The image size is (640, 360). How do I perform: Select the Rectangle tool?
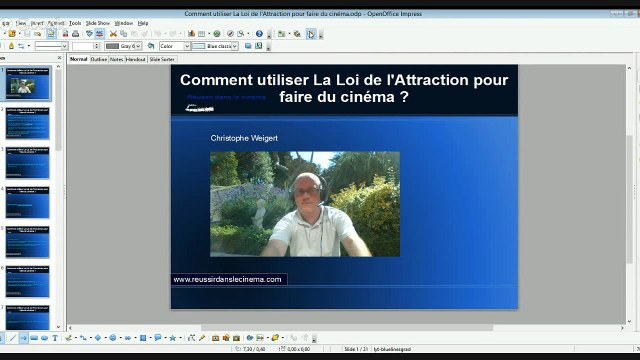(34, 338)
